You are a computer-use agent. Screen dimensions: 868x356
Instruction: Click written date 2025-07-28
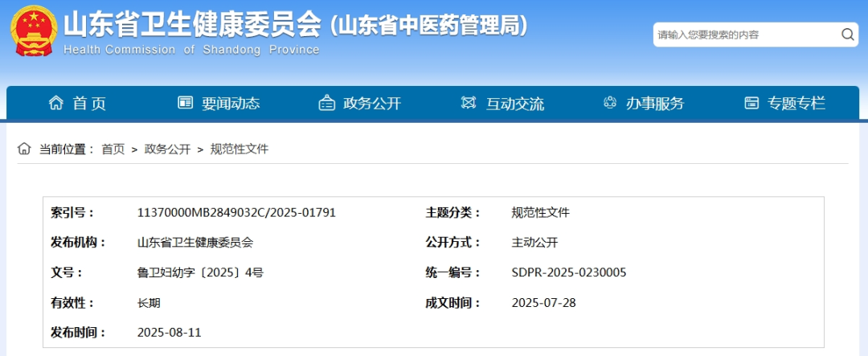544,303
